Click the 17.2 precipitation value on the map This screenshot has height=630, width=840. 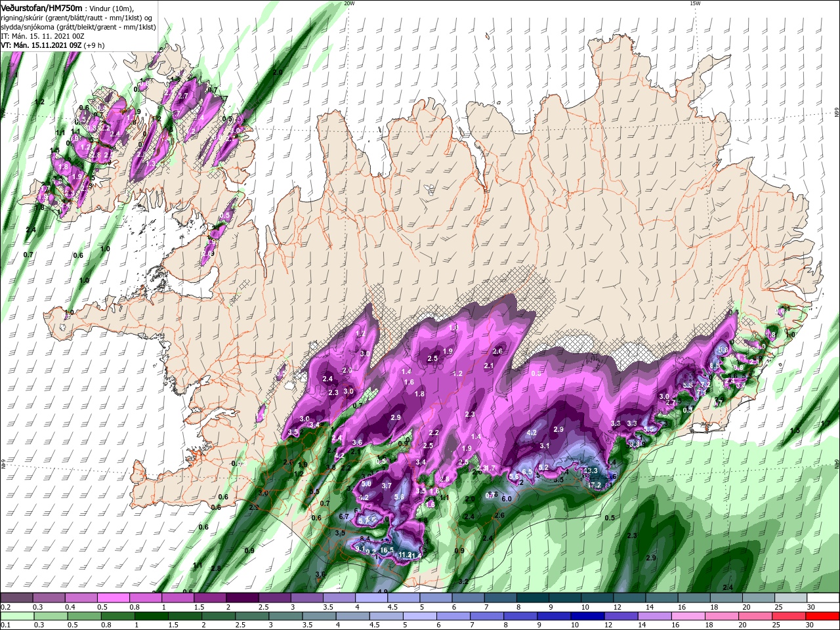(595, 485)
